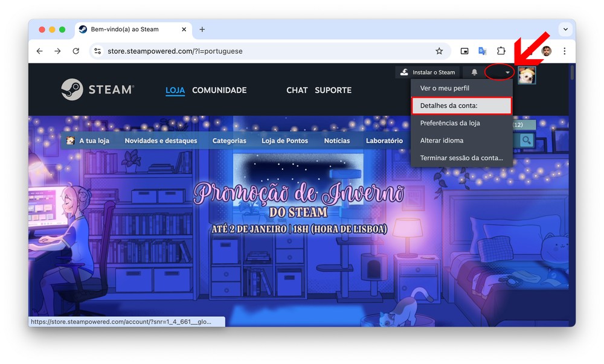Open the COMUNIDADE menu

click(x=219, y=90)
